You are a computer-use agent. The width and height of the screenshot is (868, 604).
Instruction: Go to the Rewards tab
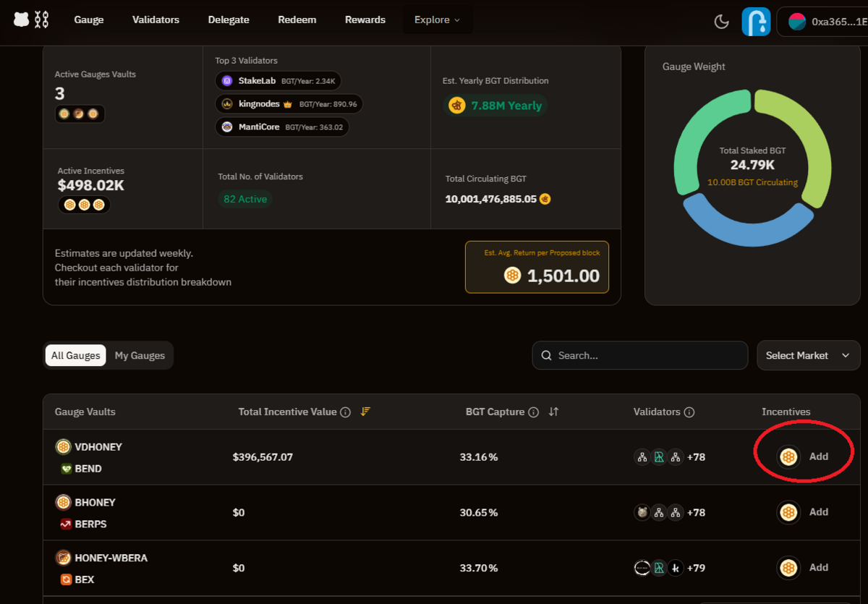point(365,20)
